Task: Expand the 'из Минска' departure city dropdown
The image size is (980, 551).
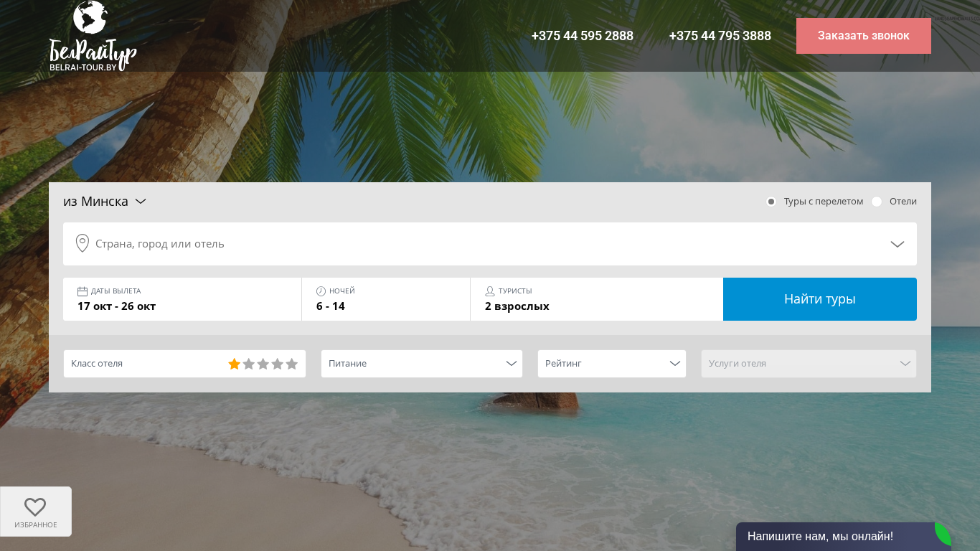Action: point(105,202)
